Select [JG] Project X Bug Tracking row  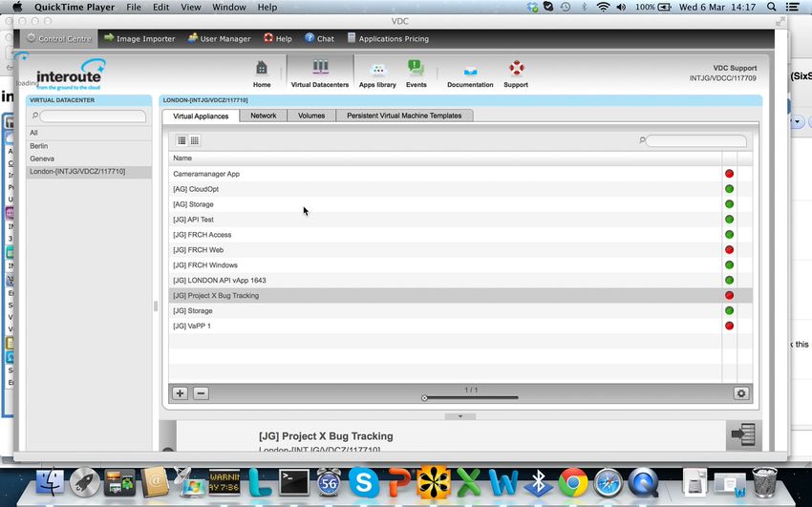coord(460,295)
